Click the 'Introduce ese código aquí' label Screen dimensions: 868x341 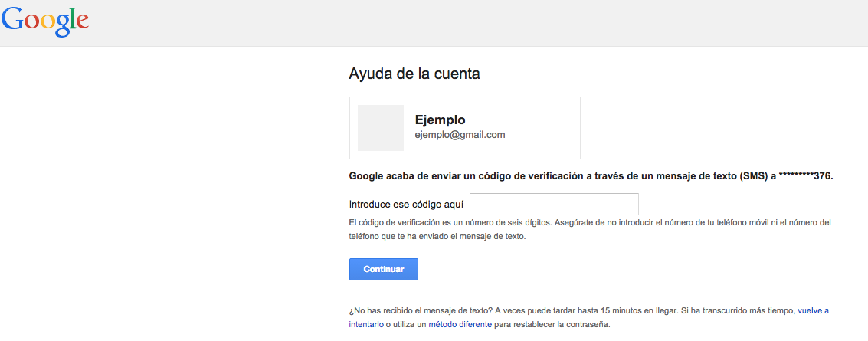[406, 205]
